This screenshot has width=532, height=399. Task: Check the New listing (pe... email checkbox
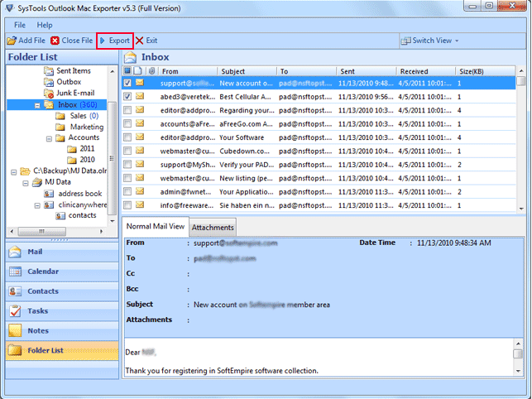pos(127,178)
